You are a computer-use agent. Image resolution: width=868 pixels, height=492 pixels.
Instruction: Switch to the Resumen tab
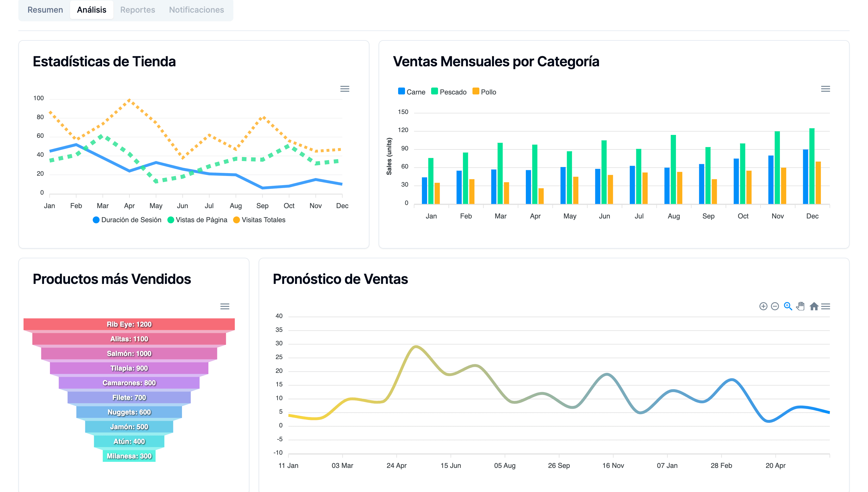[x=45, y=10]
